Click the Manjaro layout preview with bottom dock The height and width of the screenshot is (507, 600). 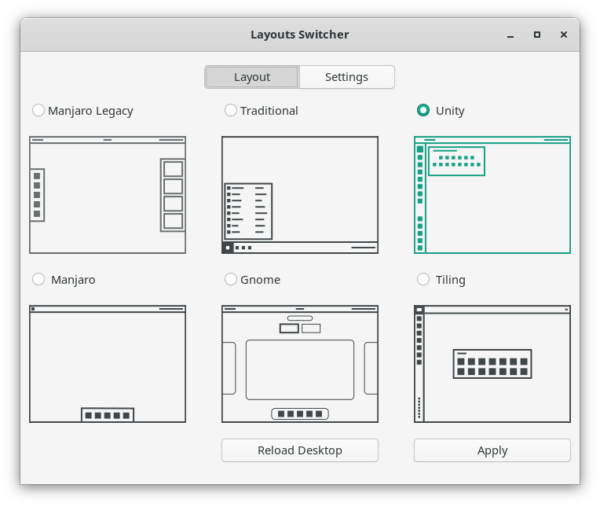click(x=108, y=364)
